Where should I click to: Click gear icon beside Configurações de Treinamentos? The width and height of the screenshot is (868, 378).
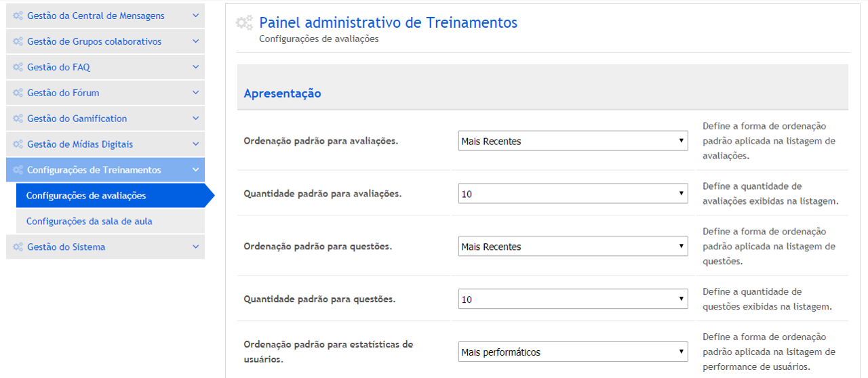pyautogui.click(x=18, y=170)
